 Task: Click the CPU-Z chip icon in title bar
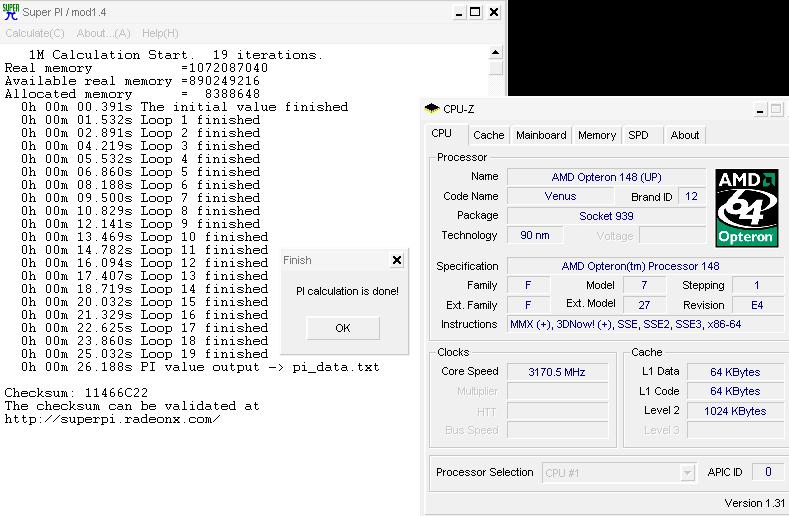pyautogui.click(x=432, y=108)
